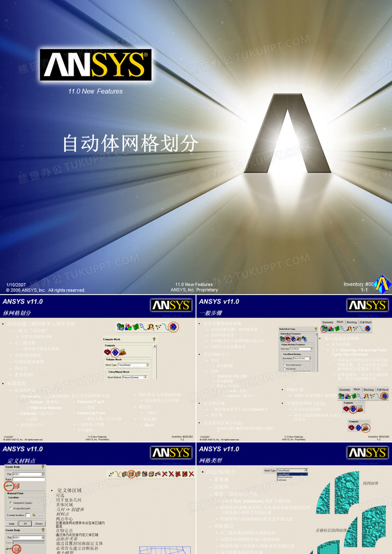
Task: Click scrollbar up arrow in Compute Mesh panel
Action: (155, 346)
